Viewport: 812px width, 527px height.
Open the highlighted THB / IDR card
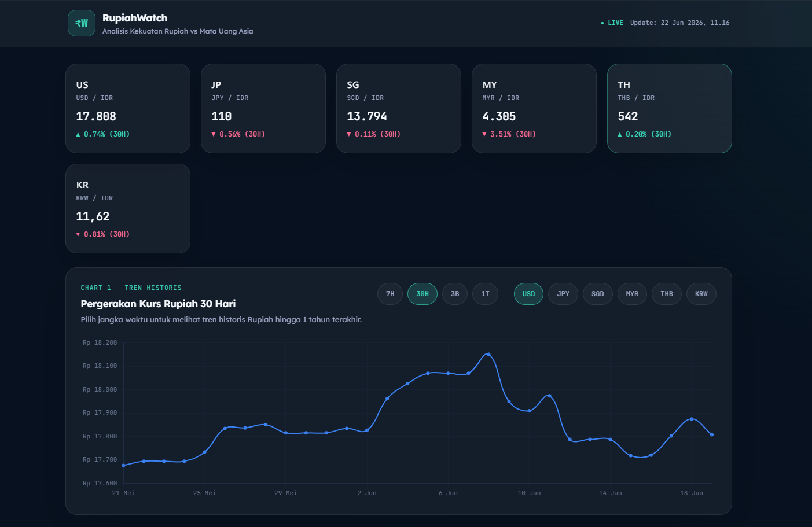pyautogui.click(x=670, y=108)
